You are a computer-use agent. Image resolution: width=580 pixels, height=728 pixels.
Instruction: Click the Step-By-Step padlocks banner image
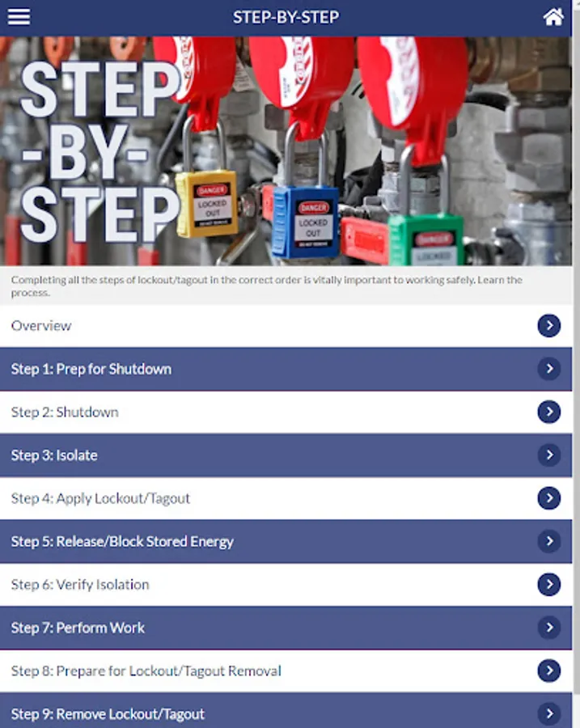286,151
